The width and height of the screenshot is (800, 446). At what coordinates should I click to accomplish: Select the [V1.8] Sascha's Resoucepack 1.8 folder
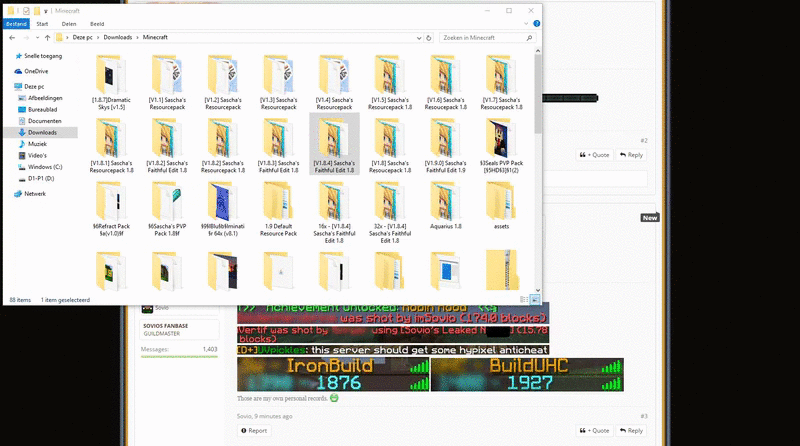point(390,145)
